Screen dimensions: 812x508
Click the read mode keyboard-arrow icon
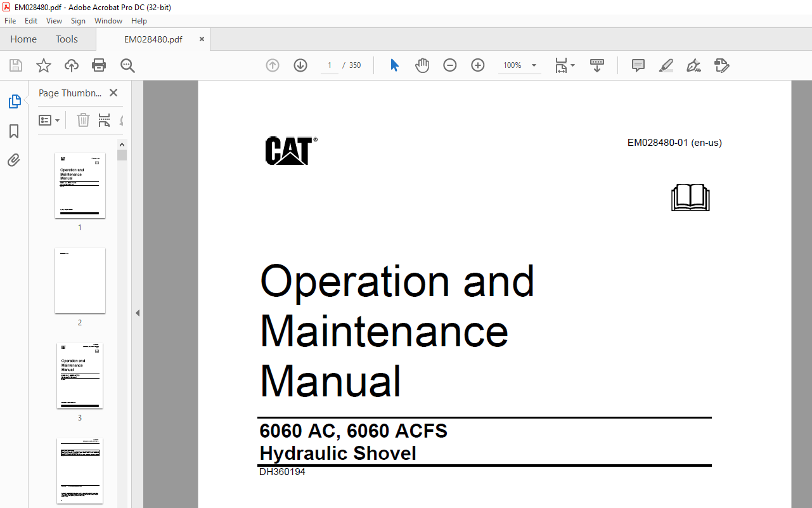point(597,65)
